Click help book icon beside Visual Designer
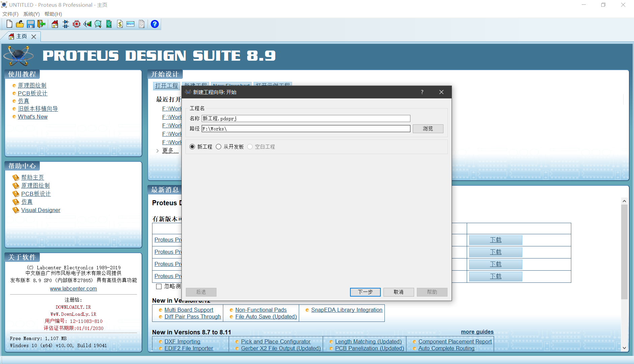Viewport: 634px width, 364px height. [16, 210]
